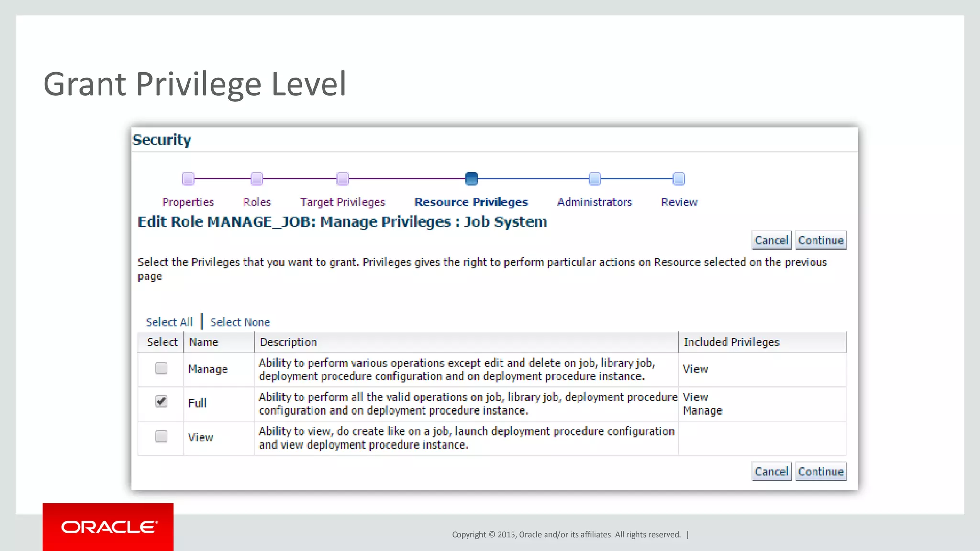This screenshot has width=980, height=551.
Task: Click the 'Edit Role MANAGE_JOB' heading
Action: (342, 221)
